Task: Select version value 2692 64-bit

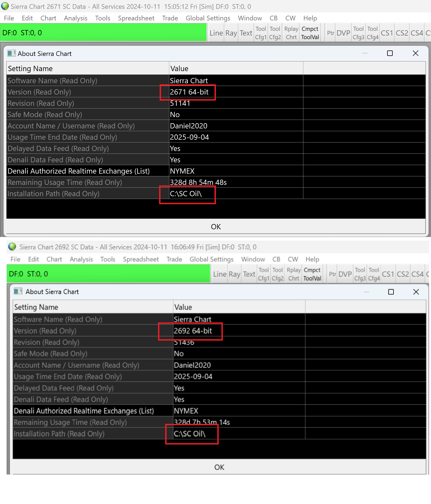Action: pos(193,331)
